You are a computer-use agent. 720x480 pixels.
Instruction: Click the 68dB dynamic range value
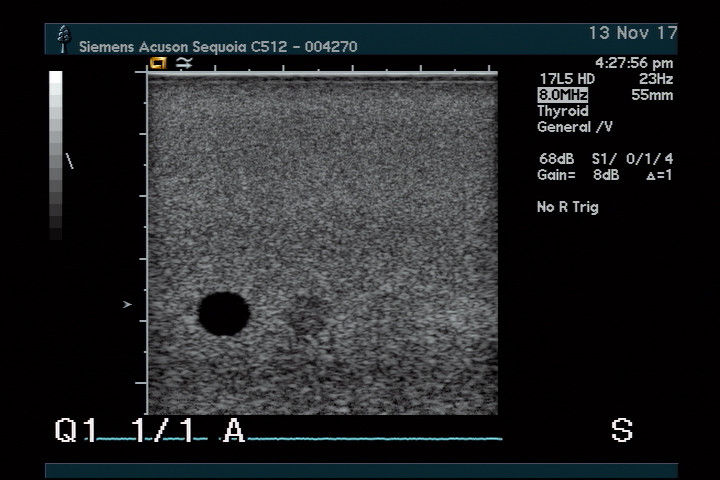click(x=554, y=159)
